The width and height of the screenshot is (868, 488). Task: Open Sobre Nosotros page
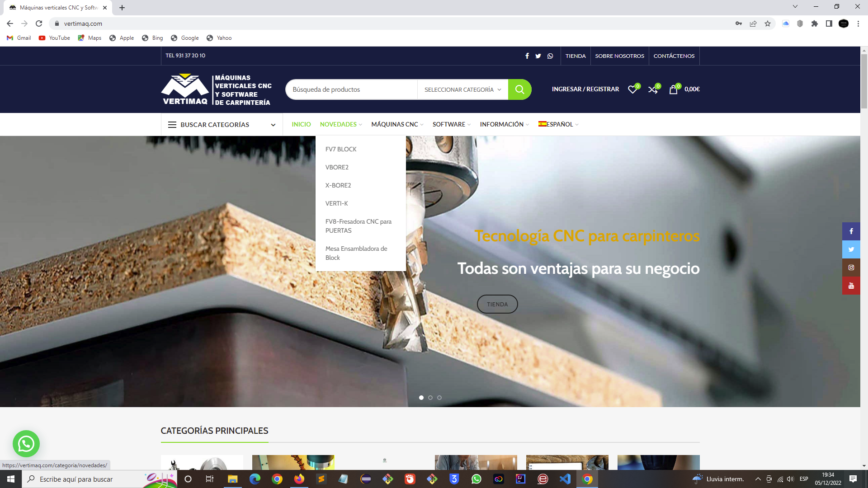tap(619, 56)
